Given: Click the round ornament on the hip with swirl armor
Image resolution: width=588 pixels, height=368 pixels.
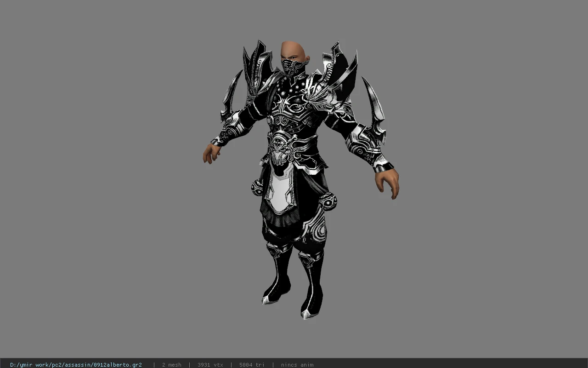Looking at the screenshot, I should click(x=328, y=201).
